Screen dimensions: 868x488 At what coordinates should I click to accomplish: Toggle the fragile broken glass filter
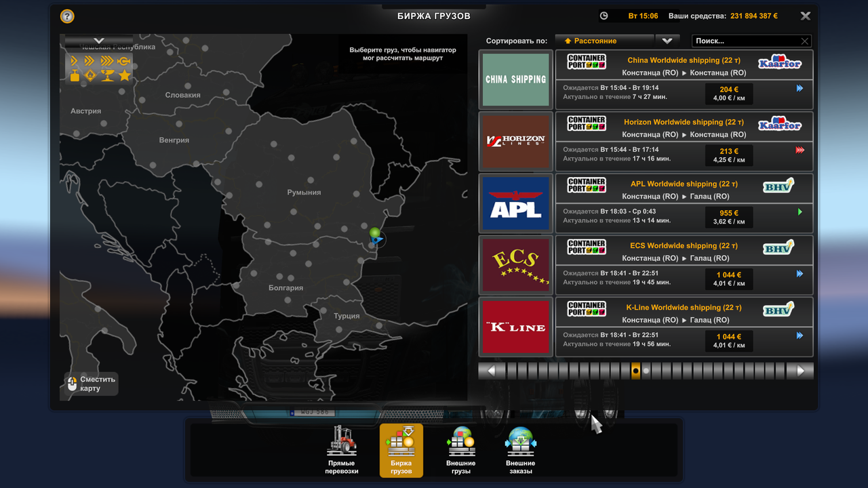coord(107,76)
